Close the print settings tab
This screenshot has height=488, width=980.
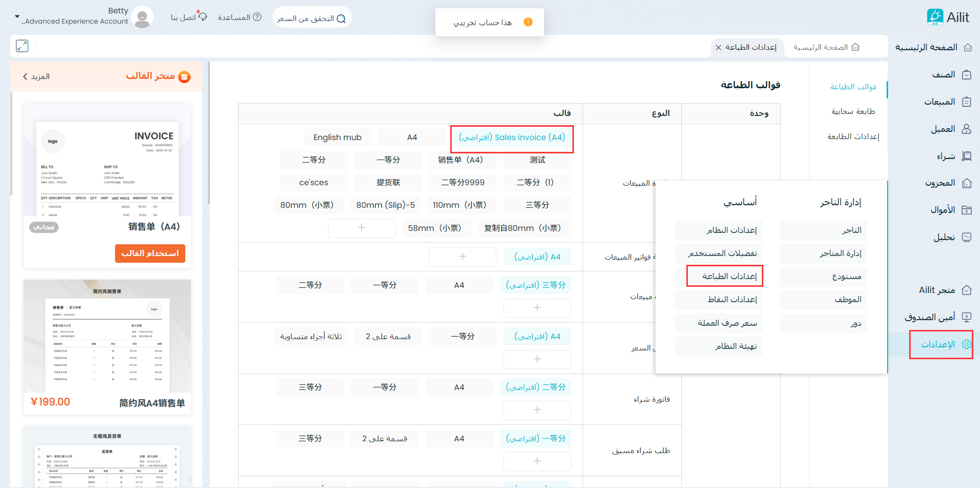[718, 47]
